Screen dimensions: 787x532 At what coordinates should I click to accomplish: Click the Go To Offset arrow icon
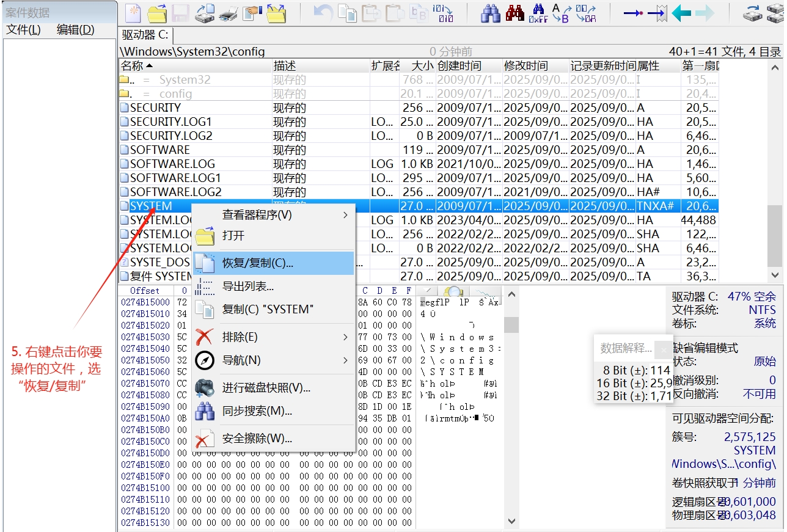pos(632,13)
